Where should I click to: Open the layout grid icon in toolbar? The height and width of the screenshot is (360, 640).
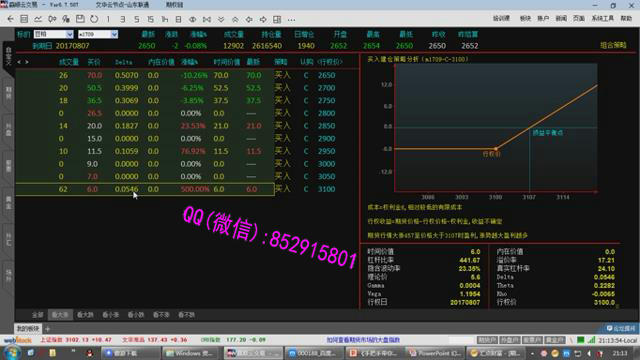[x=277, y=19]
